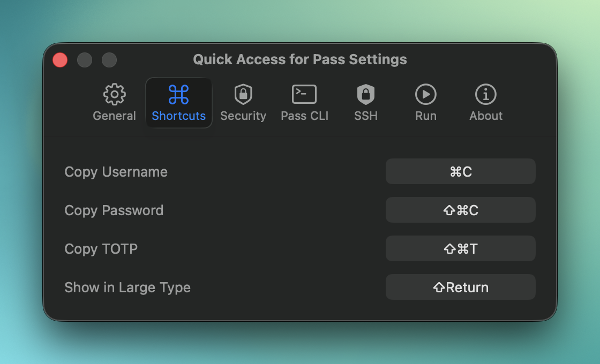Open the Security shield-lock tab
The width and height of the screenshot is (600, 364).
tap(243, 102)
